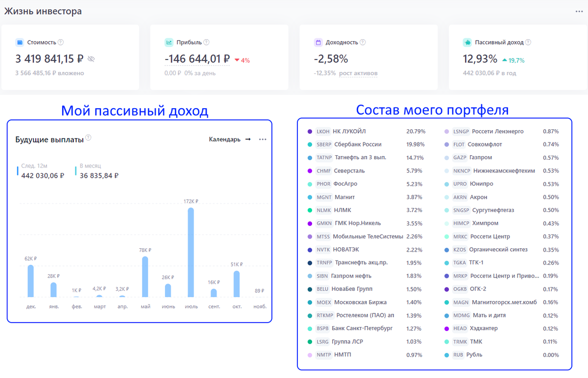Image resolution: width=588 pixels, height=378 pixels.
Task: Open help tooltip next to Стоимость
Action: tap(61, 43)
